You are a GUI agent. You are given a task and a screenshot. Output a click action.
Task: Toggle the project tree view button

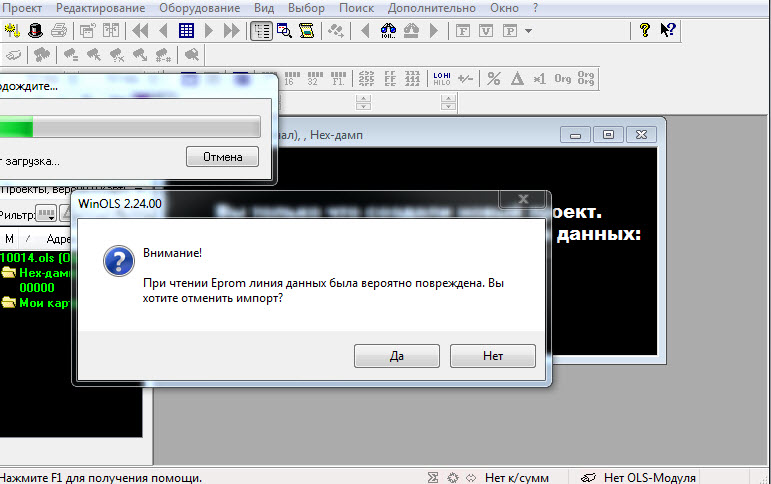pyautogui.click(x=261, y=30)
